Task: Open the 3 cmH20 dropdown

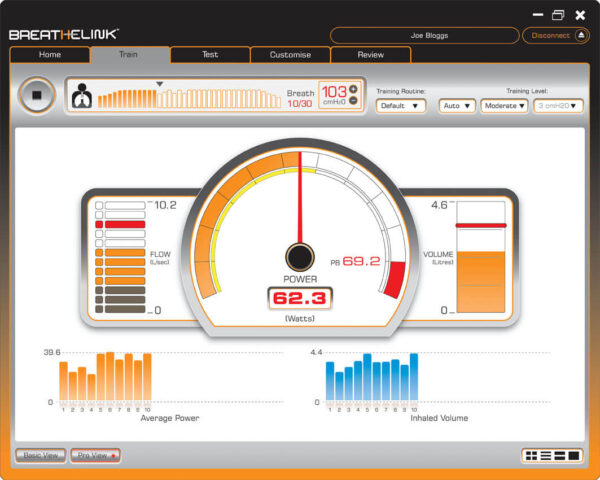Action: [558, 106]
